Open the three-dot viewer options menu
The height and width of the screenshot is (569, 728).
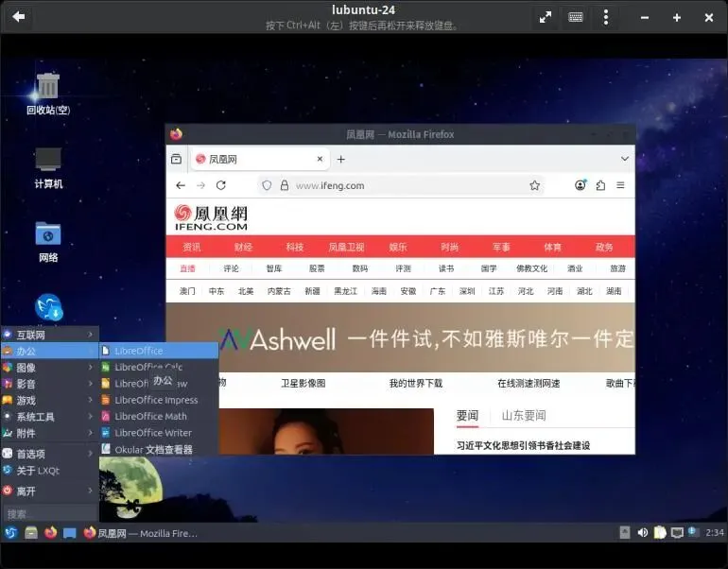606,18
